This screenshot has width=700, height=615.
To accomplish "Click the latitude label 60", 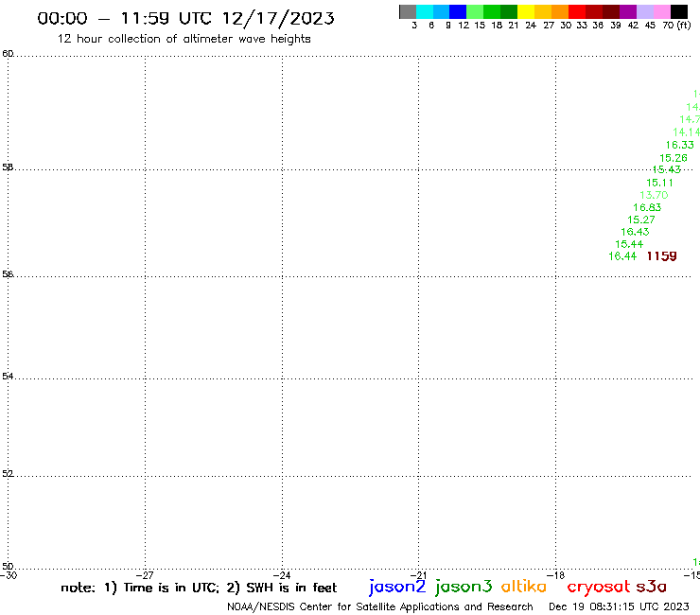I will coord(8,54).
